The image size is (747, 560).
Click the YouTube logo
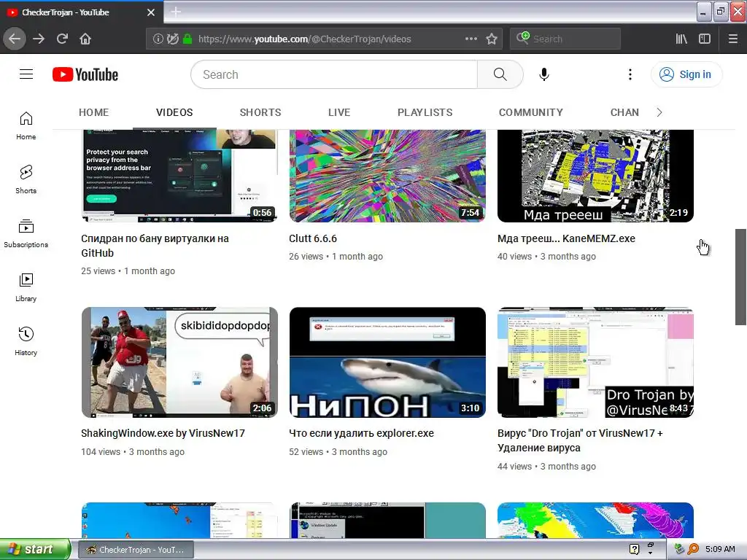coord(85,74)
